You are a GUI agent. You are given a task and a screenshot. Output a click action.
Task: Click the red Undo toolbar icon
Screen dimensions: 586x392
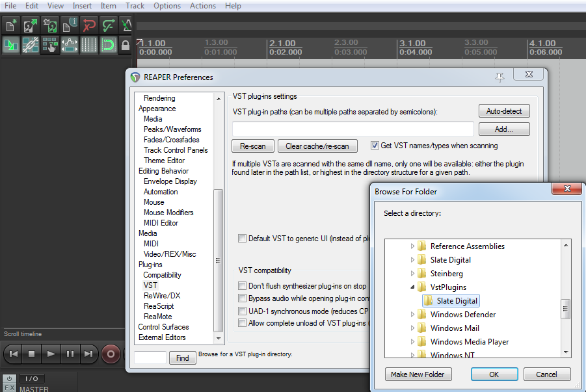coord(89,26)
